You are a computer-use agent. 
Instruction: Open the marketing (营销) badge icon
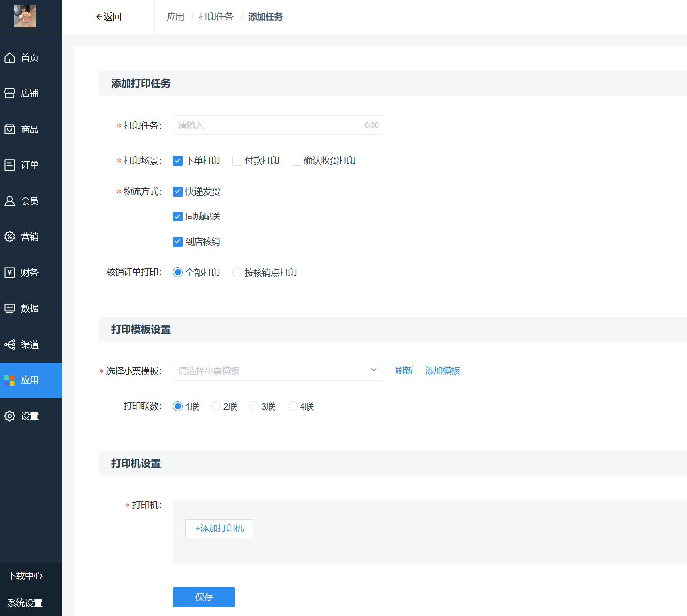point(10,237)
